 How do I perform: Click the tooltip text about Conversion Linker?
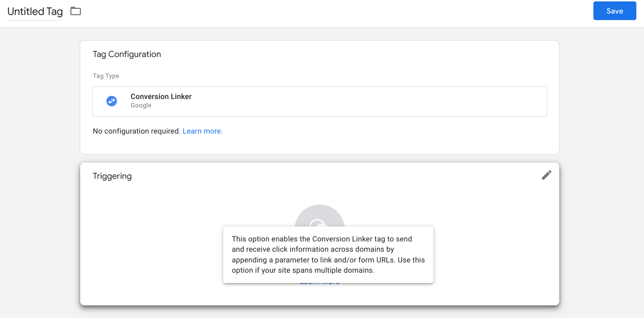[x=328, y=254]
